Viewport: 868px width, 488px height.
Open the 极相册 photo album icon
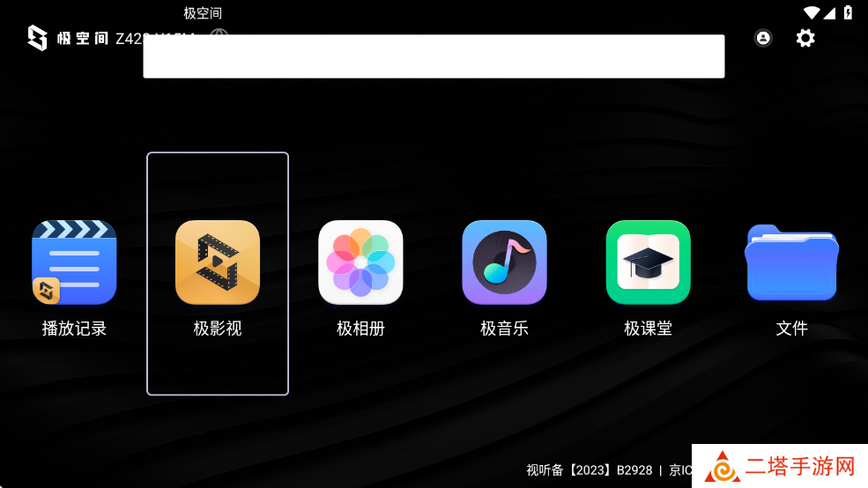coord(360,262)
